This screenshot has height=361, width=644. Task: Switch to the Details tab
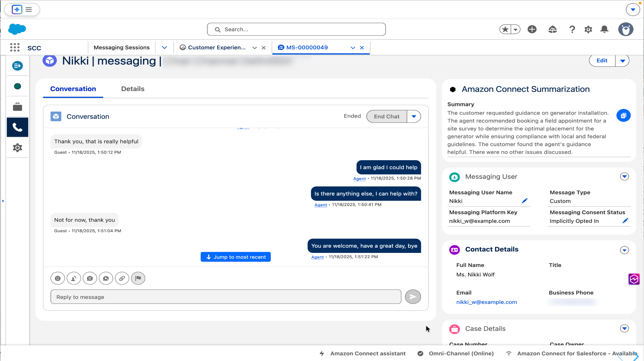(x=132, y=89)
